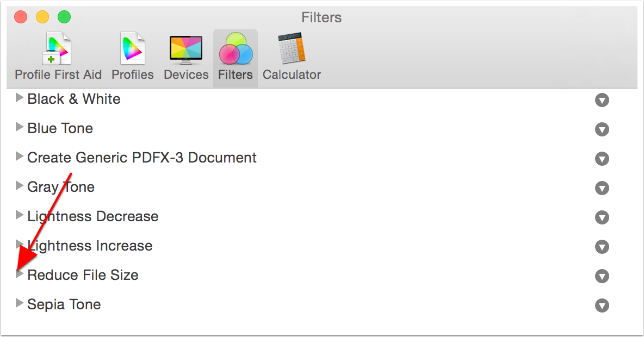The image size is (644, 337).
Task: Click the round arrow button for Blue Tone
Action: pos(602,129)
